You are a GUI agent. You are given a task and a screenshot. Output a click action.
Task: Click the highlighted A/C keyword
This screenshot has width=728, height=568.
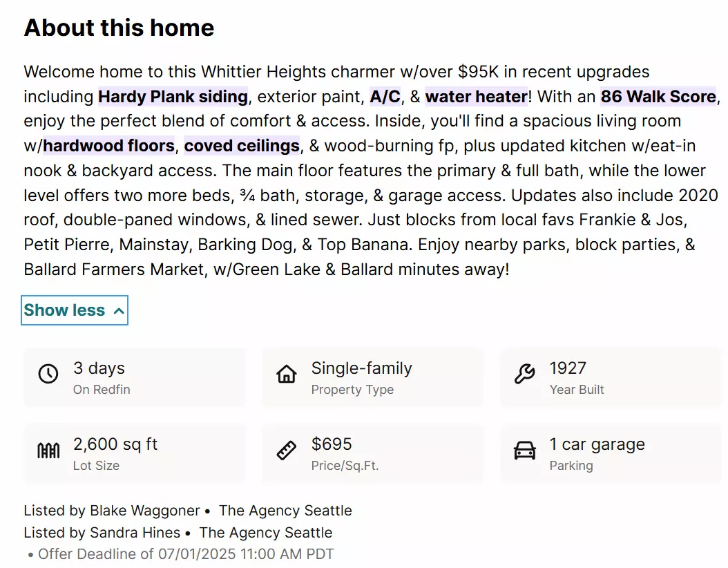click(385, 97)
